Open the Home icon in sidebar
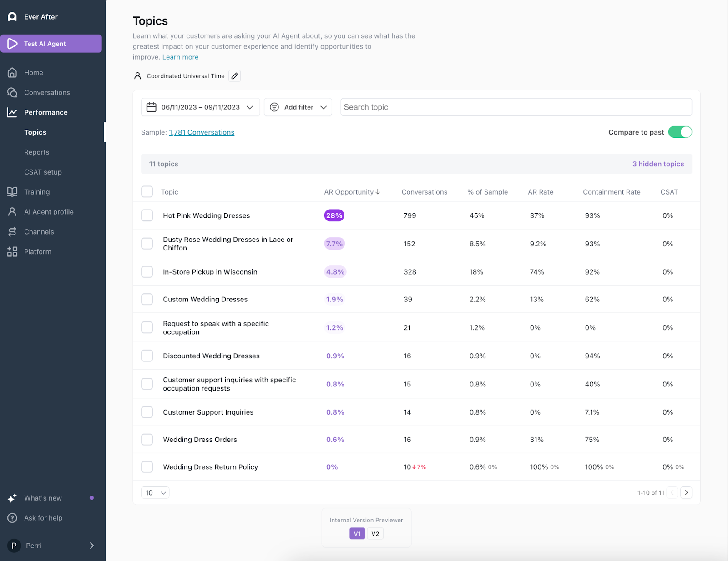This screenshot has height=561, width=728. [x=12, y=73]
